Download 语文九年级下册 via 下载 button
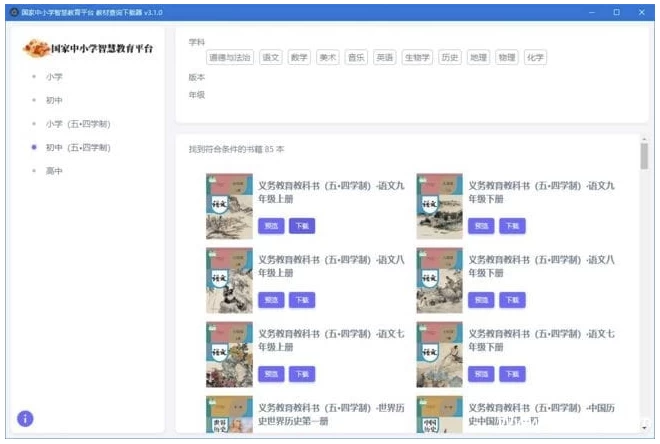This screenshot has height=444, width=660. pos(512,226)
